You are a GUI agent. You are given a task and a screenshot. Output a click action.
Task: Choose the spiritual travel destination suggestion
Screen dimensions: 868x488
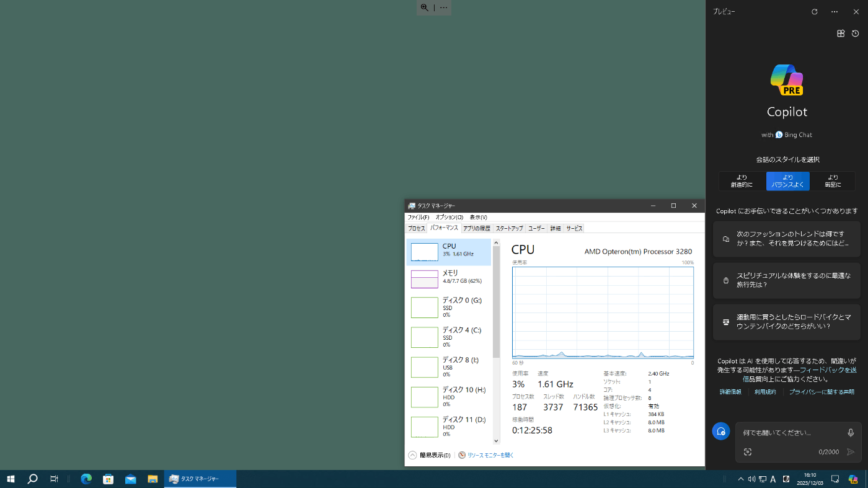pos(787,280)
